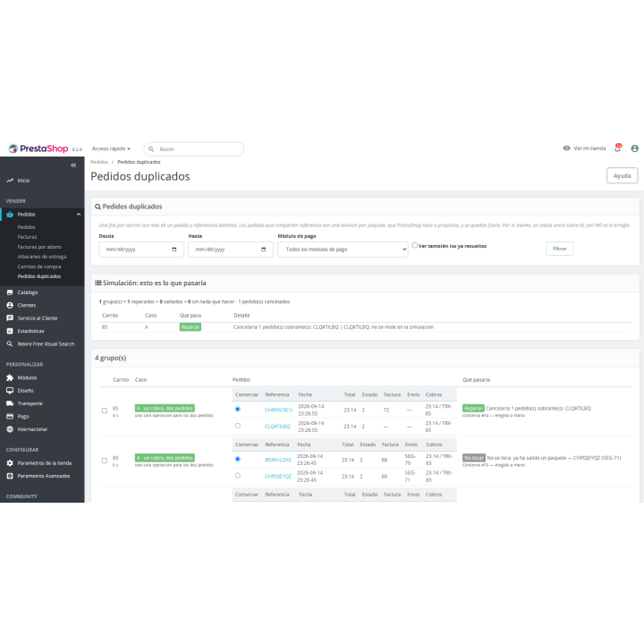Click the Rekire Free Visual Search magnifier icon
The height and width of the screenshot is (644, 644).
pyautogui.click(x=10, y=343)
